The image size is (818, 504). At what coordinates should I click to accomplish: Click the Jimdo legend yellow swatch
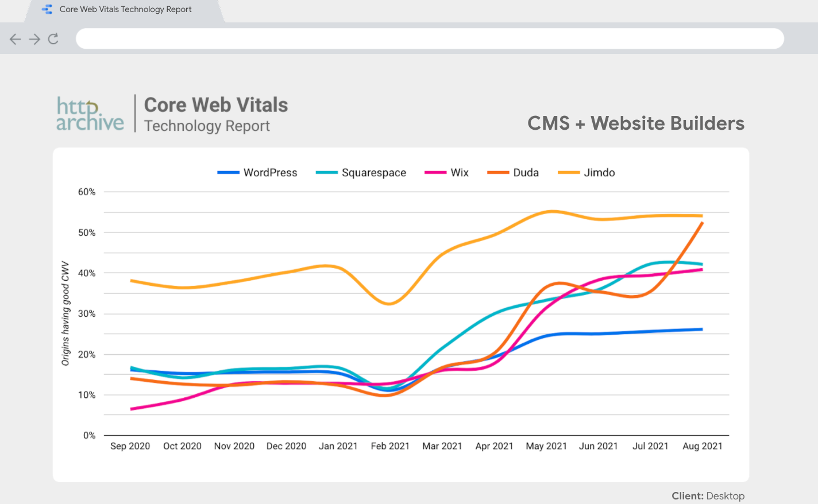click(x=569, y=173)
